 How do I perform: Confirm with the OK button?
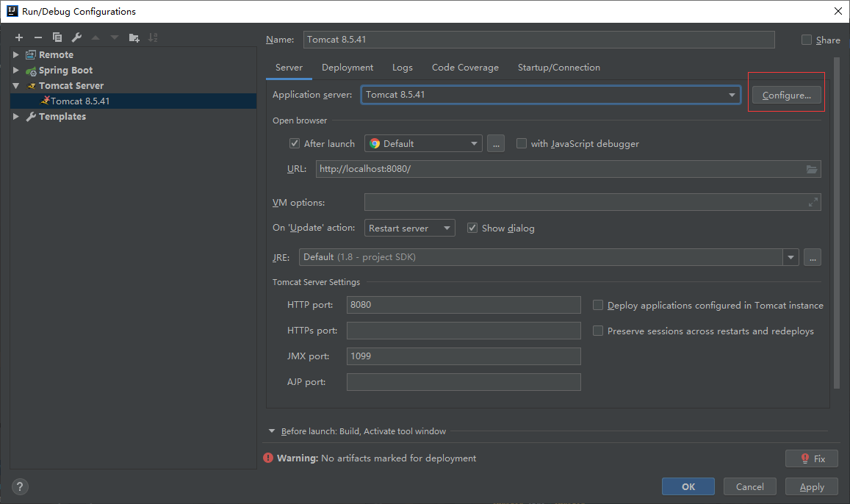[x=688, y=486]
